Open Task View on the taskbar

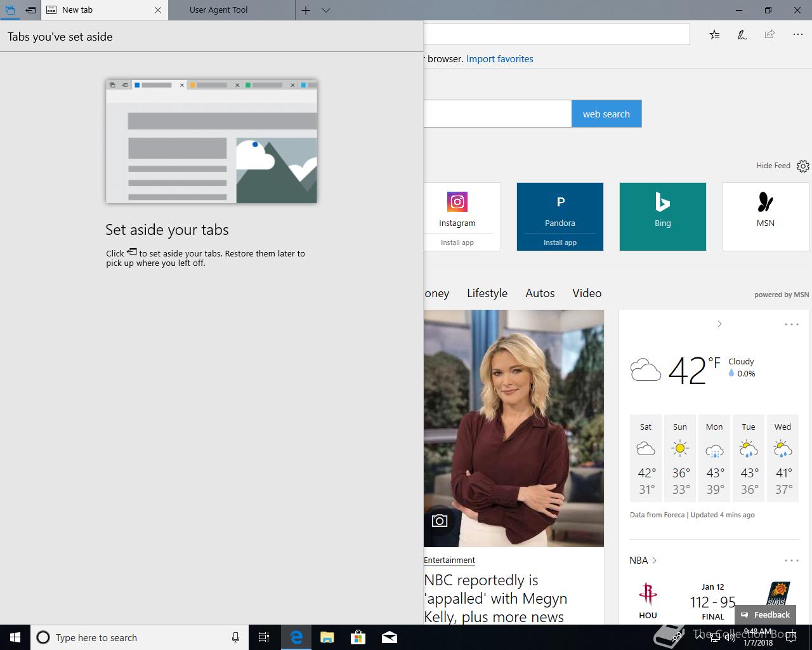coord(264,637)
